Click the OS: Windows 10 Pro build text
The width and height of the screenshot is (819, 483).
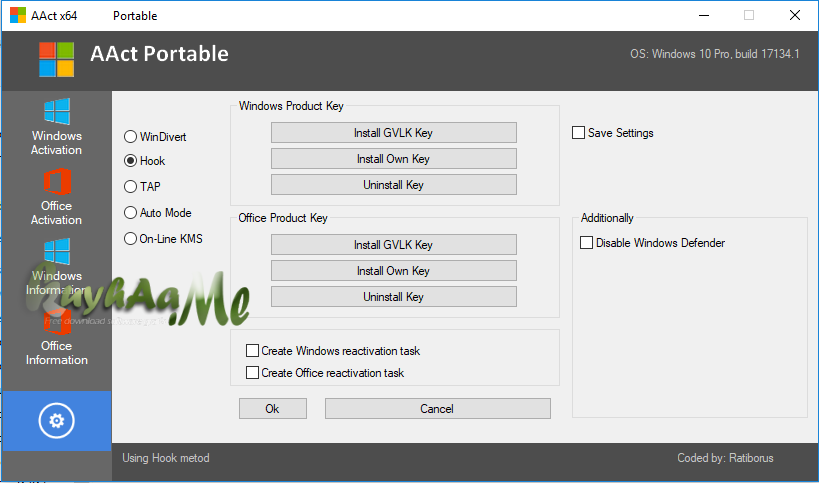tap(715, 54)
